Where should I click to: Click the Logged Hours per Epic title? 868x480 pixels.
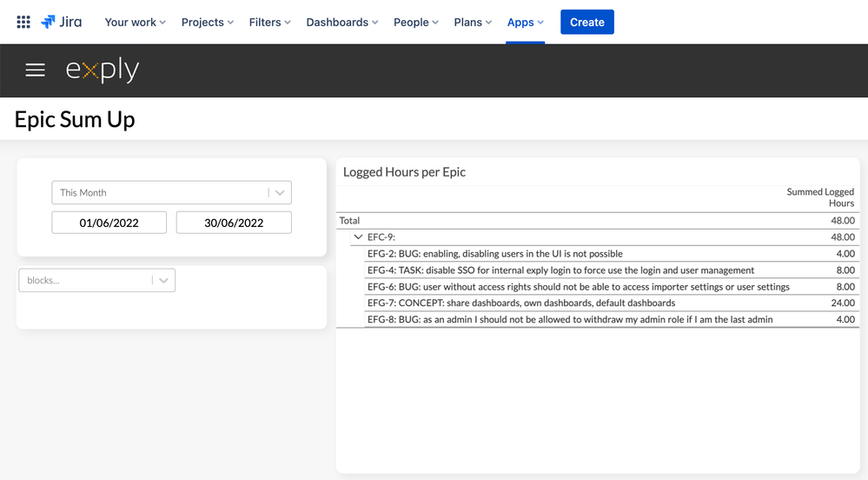[404, 172]
